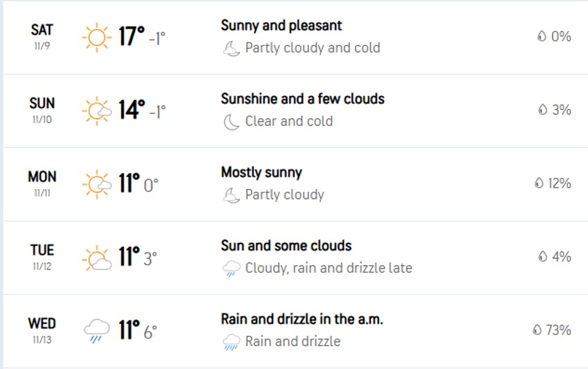
Task: Click the raindrop icon next to 0%
Action: coord(542,37)
